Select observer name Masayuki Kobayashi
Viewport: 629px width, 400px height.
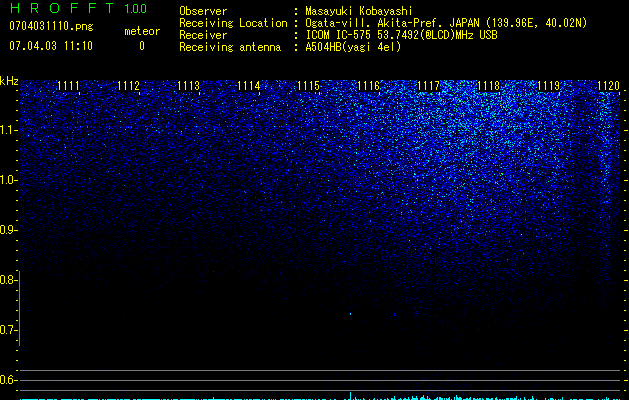click(359, 11)
